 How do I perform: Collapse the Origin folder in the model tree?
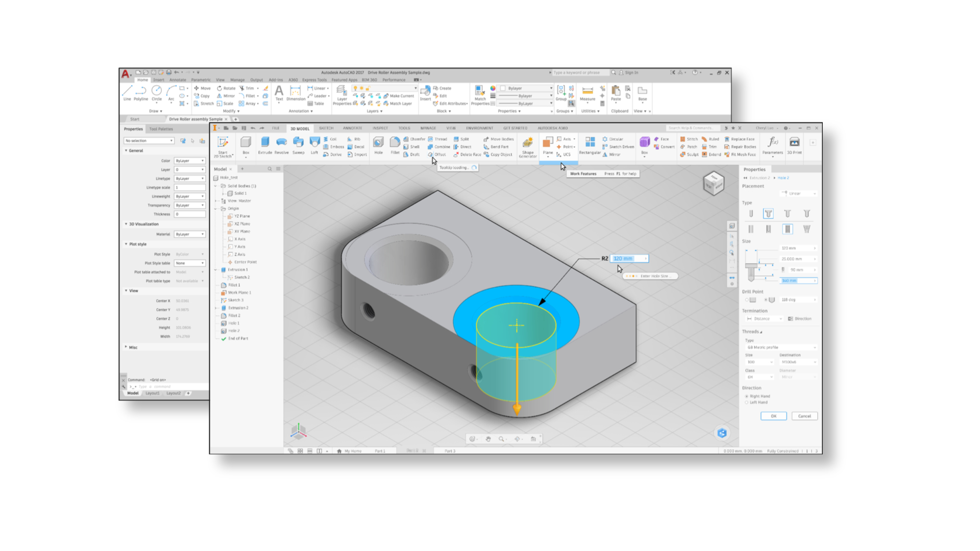pos(216,209)
